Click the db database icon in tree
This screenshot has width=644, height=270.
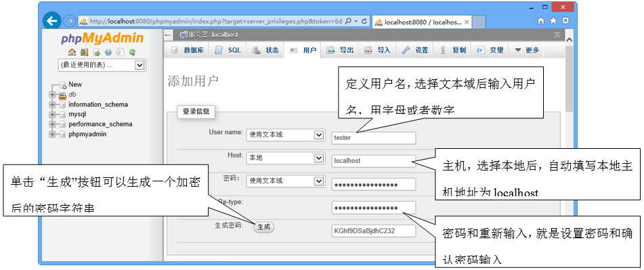click(x=62, y=95)
